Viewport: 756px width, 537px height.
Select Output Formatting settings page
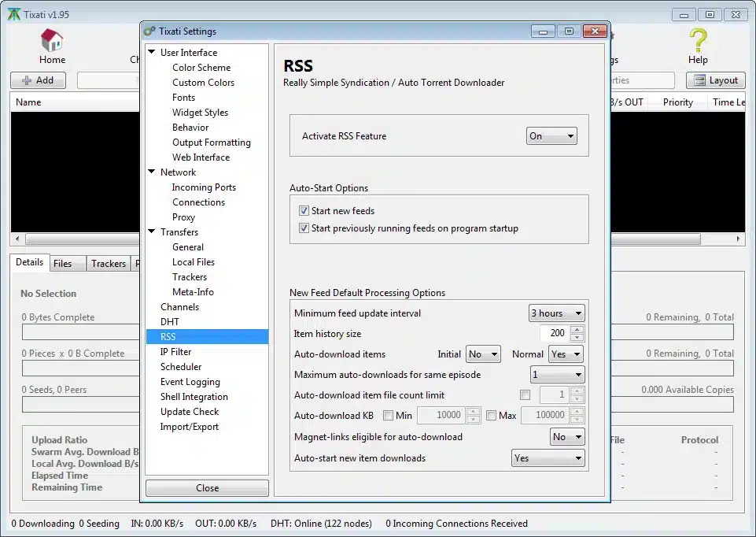[212, 143]
